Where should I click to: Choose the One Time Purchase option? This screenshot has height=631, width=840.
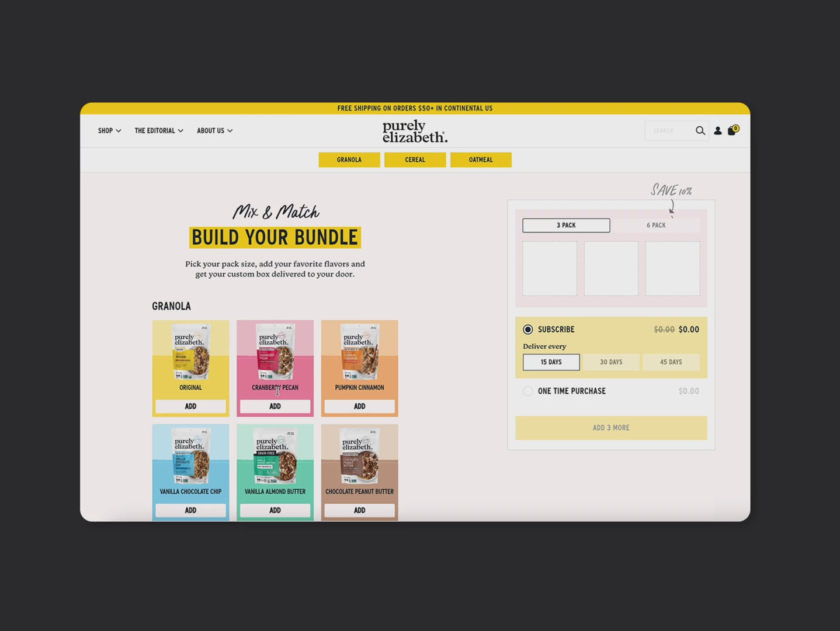point(528,391)
